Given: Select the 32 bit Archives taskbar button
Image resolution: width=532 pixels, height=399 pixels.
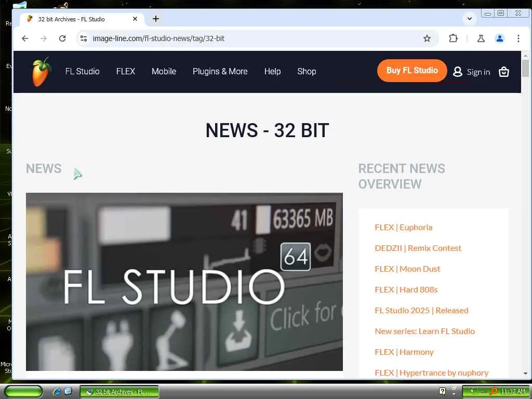Looking at the screenshot, I should pos(119,392).
